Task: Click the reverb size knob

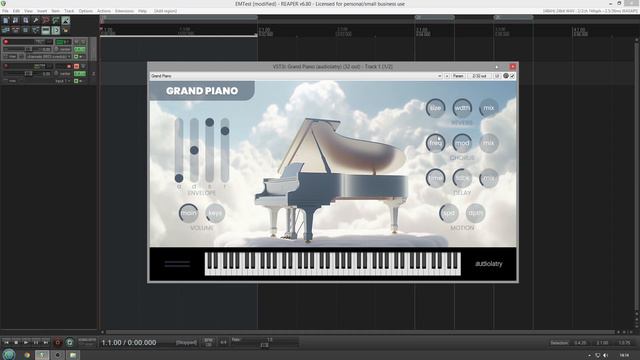Action: [436, 108]
